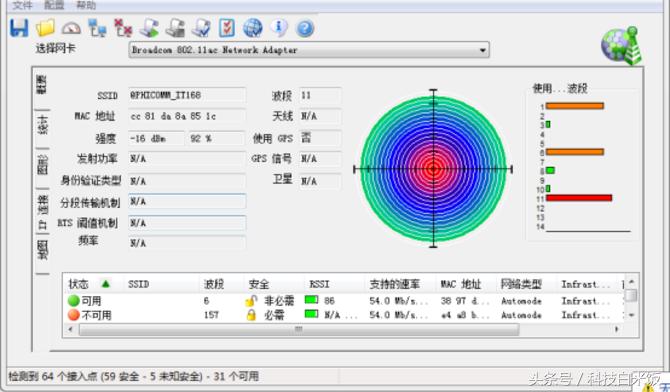Click the MAC address field cc 81 da
This screenshot has width=670, height=392.
pyautogui.click(x=187, y=116)
